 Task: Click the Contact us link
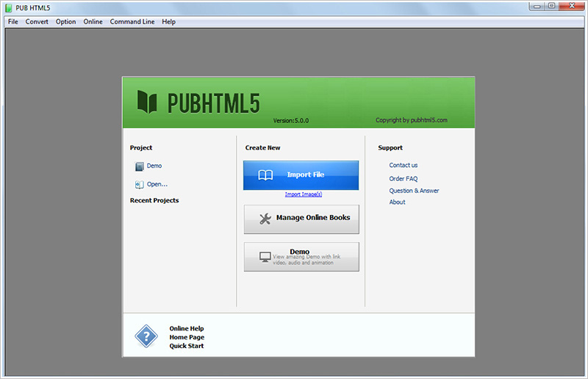pos(403,165)
